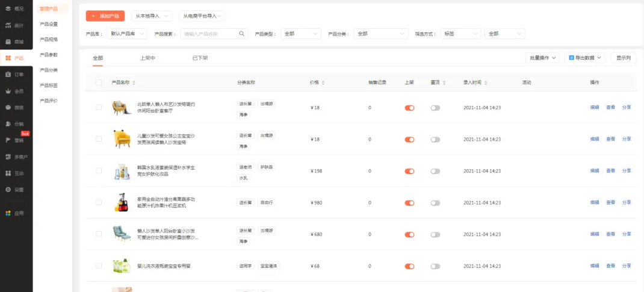Click the 儿童沙发 yellow chair thumbnail
This screenshot has height=292, width=644.
click(x=122, y=139)
